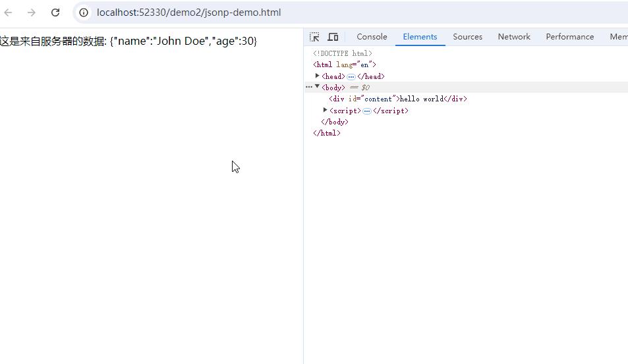Screen dimensions: 628x364
Task: Open the Sources tab
Action: click(467, 37)
